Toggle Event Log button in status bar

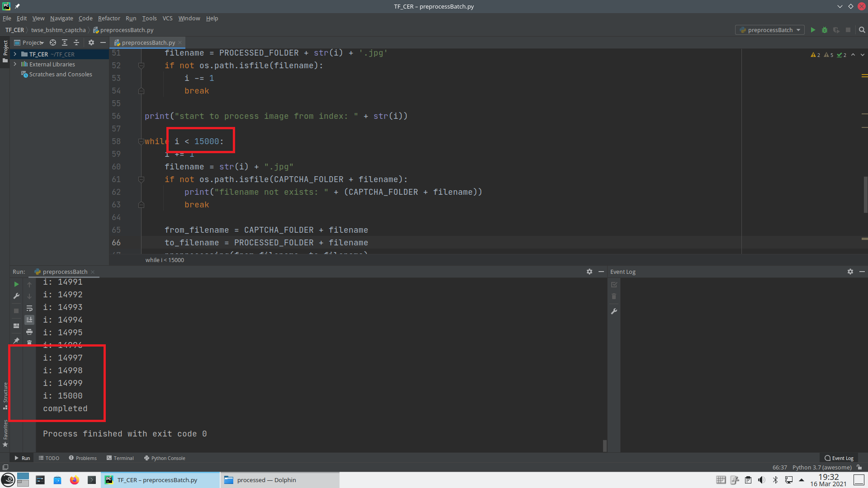[x=839, y=458]
